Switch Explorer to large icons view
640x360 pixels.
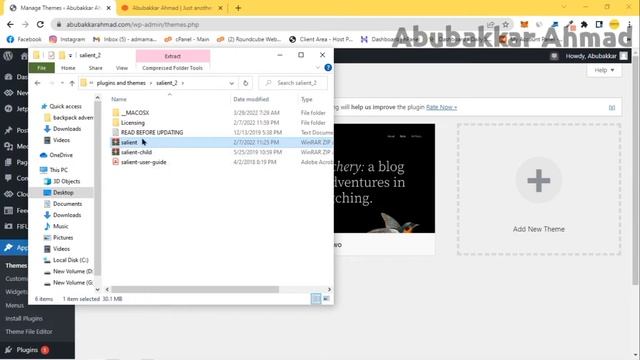coord(326,299)
